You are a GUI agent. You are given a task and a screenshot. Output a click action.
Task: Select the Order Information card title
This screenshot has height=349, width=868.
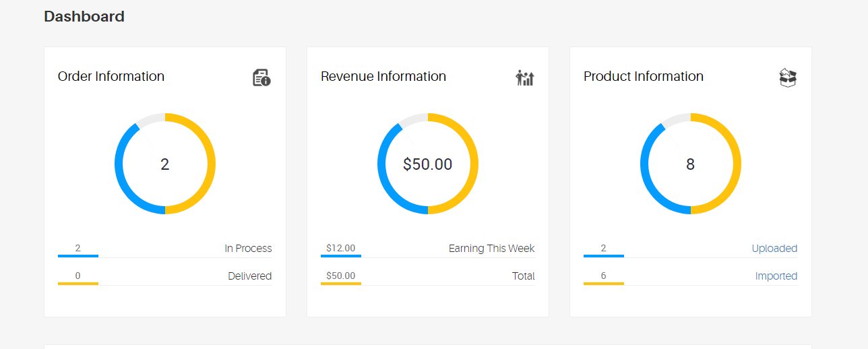tap(111, 77)
